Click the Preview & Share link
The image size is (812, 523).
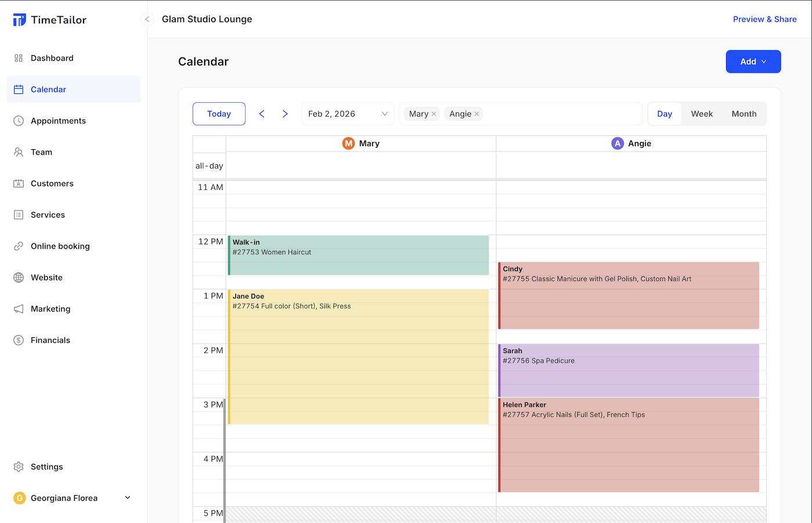pyautogui.click(x=764, y=19)
